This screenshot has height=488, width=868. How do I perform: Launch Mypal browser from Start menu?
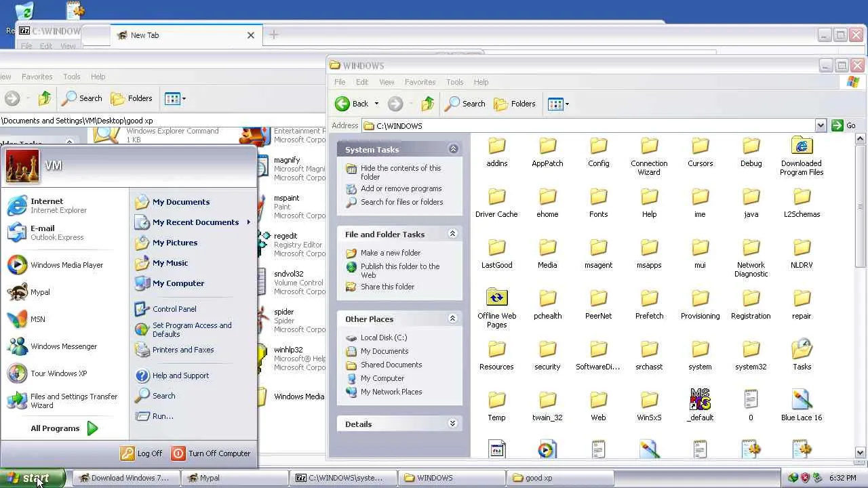28,292
